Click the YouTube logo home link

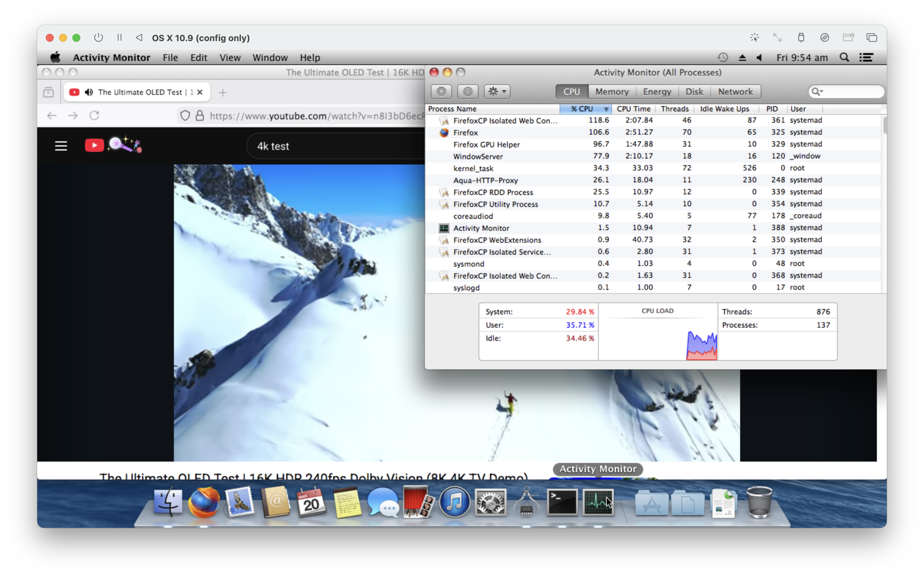[x=94, y=145]
